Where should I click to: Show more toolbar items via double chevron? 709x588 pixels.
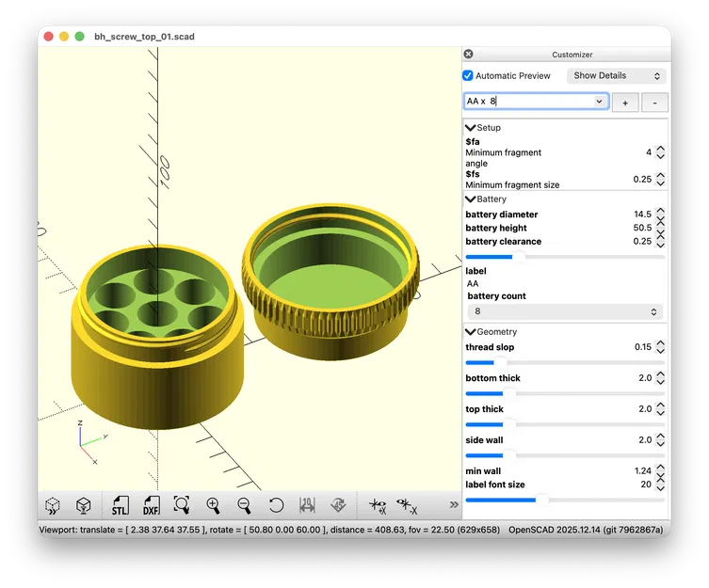click(x=454, y=505)
